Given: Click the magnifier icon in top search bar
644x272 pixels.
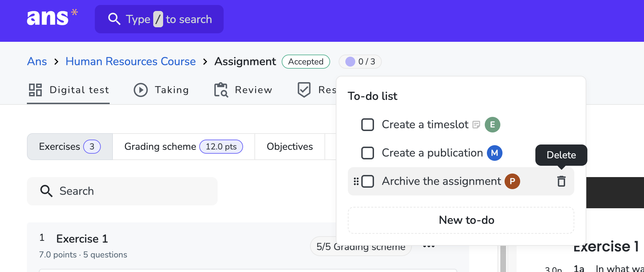Looking at the screenshot, I should point(114,19).
